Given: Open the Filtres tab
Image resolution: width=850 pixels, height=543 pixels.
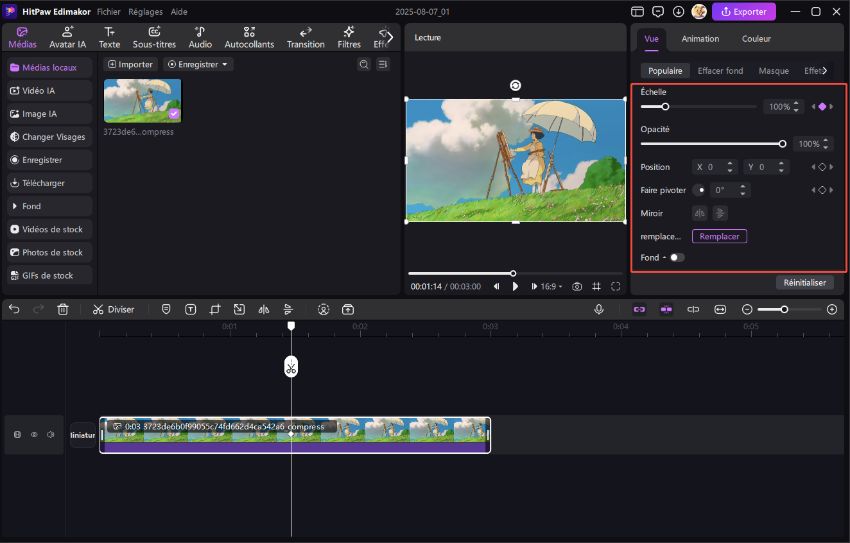Looking at the screenshot, I should click(349, 37).
